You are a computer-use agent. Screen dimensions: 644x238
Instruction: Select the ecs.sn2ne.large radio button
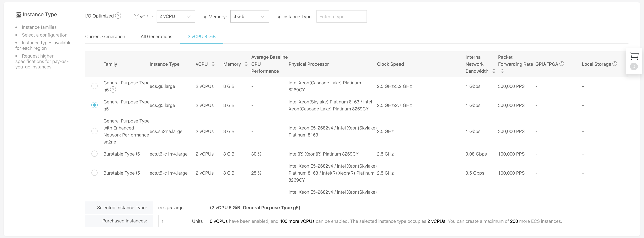tap(94, 131)
